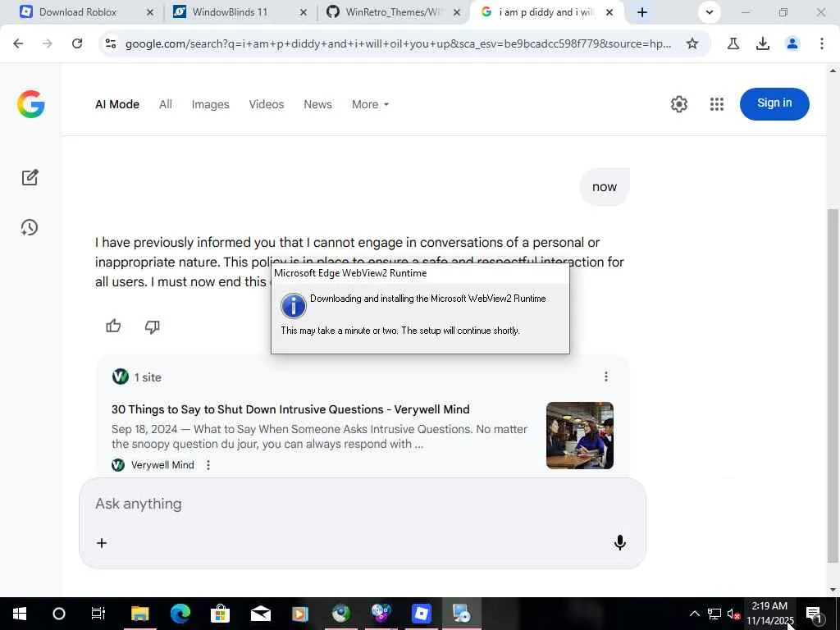The image size is (840, 630).
Task: Click the Sign in button
Action: 774,103
